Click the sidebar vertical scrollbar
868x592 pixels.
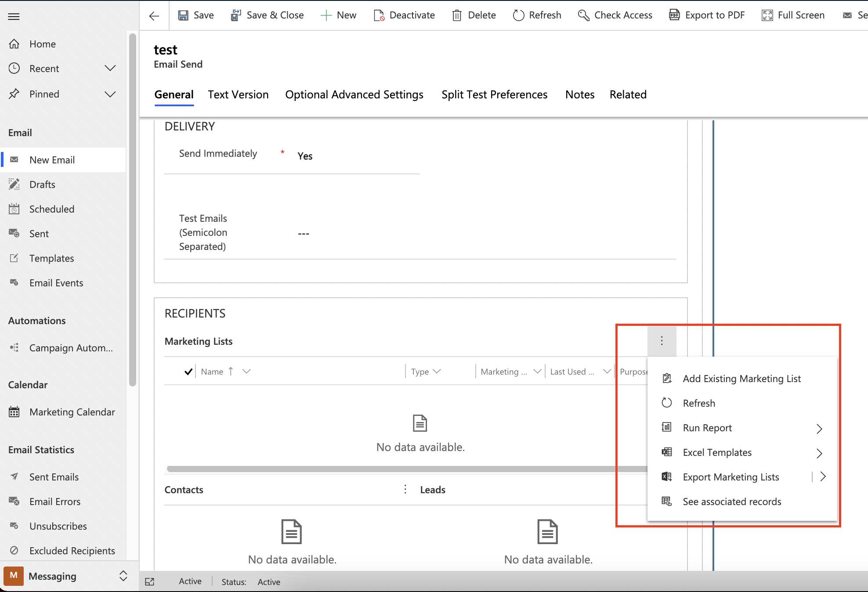[133, 211]
